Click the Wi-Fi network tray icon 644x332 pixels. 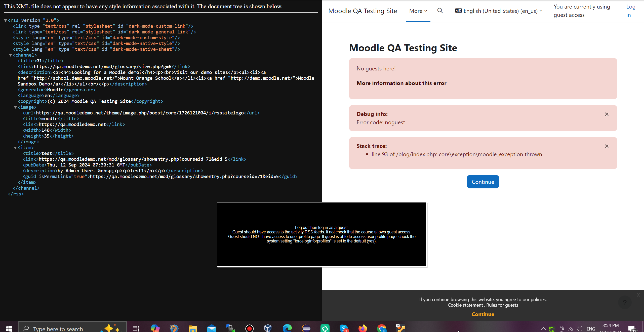pos(571,329)
